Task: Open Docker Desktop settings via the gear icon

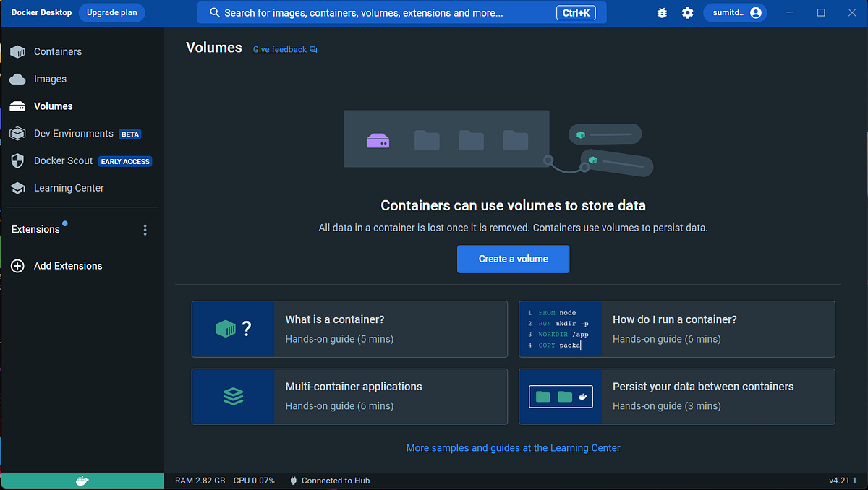Action: pyautogui.click(x=687, y=12)
